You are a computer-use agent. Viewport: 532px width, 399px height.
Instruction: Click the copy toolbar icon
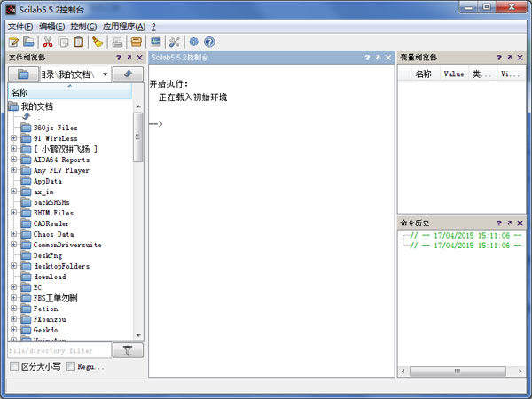tap(64, 42)
